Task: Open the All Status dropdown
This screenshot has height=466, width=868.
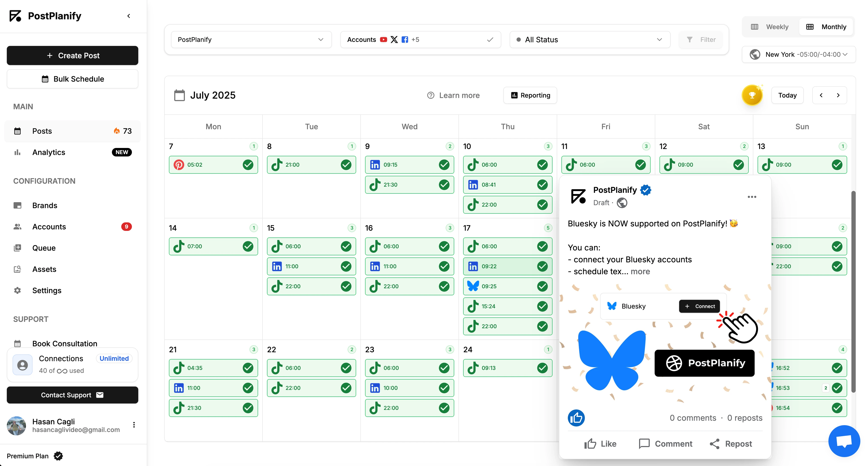Action: tap(590, 40)
